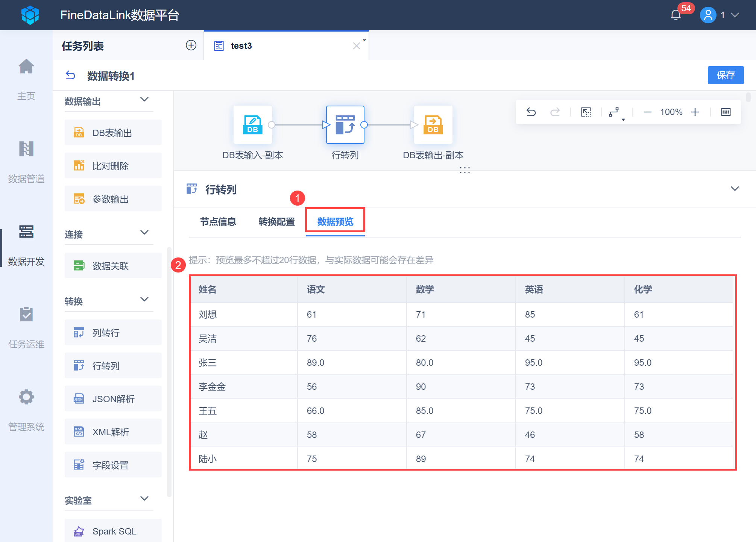Click the notification bell icon
Screen dimensions: 756x542
tap(676, 15)
